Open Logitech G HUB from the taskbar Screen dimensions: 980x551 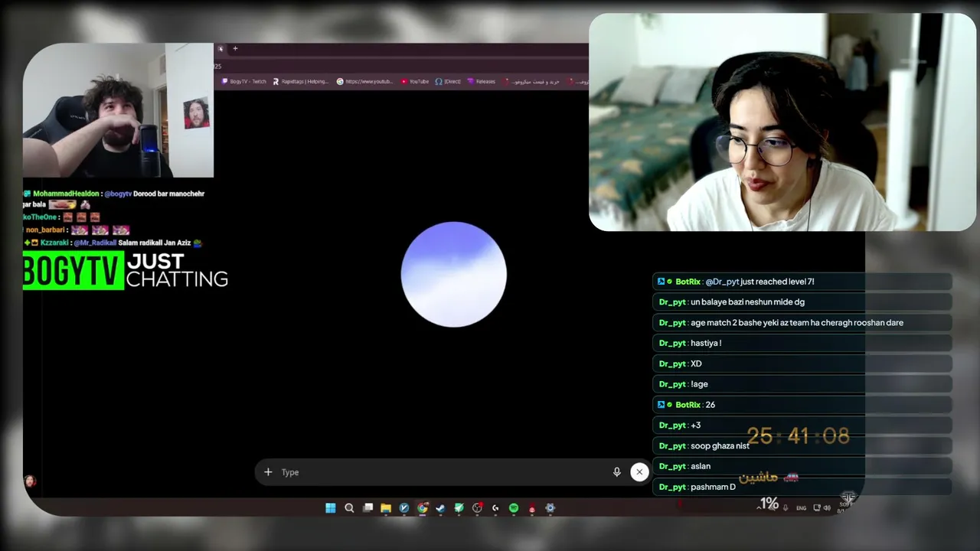tap(495, 508)
